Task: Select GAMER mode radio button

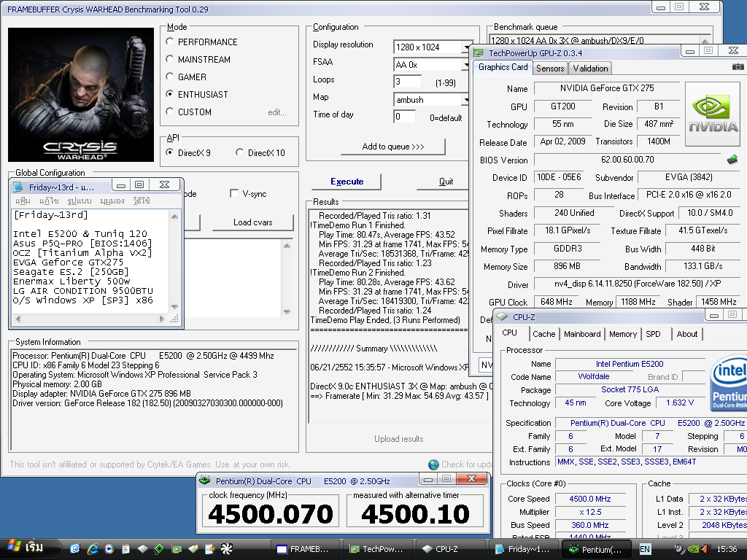Action: click(169, 76)
